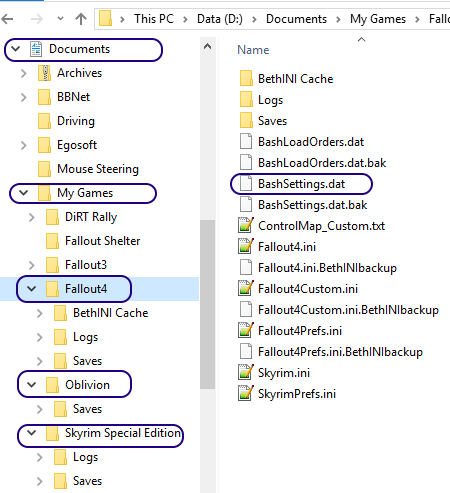The image size is (450, 493).
Task: Select Fallout Shelter in the tree
Action: tap(102, 241)
